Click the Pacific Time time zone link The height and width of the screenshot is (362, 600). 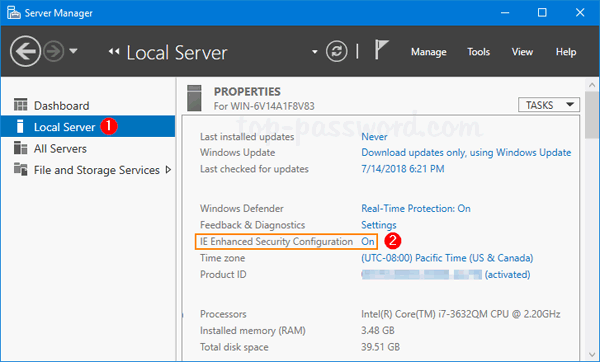click(x=447, y=258)
